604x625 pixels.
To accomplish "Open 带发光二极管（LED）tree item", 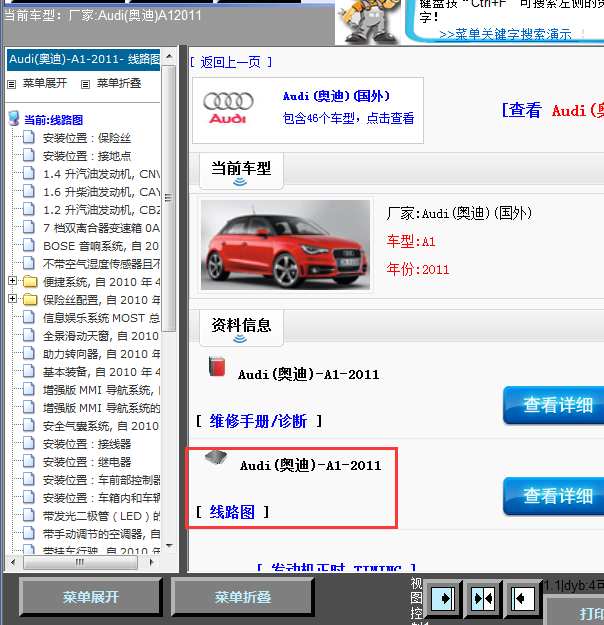I will 102,516.
